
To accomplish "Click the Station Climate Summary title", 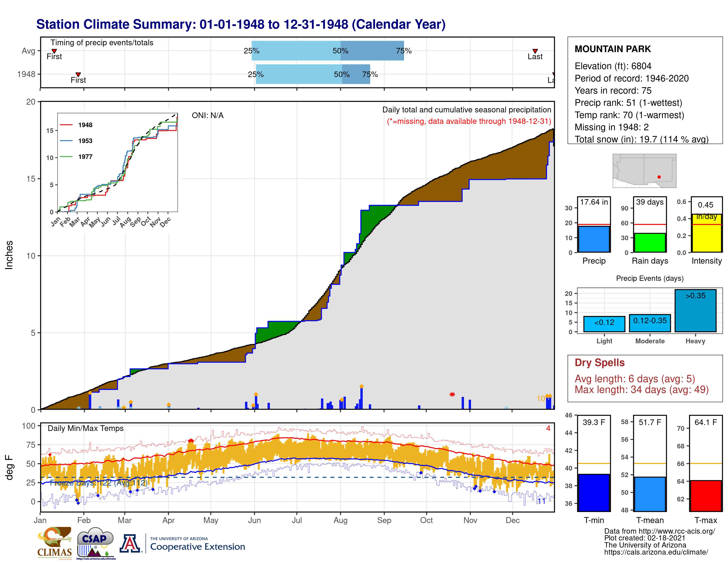I will 241,24.
